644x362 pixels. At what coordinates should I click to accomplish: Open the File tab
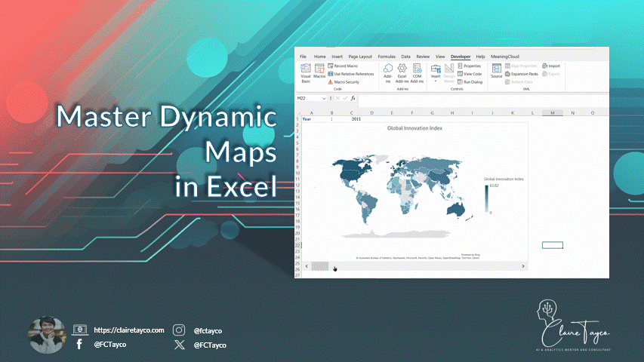tap(303, 57)
